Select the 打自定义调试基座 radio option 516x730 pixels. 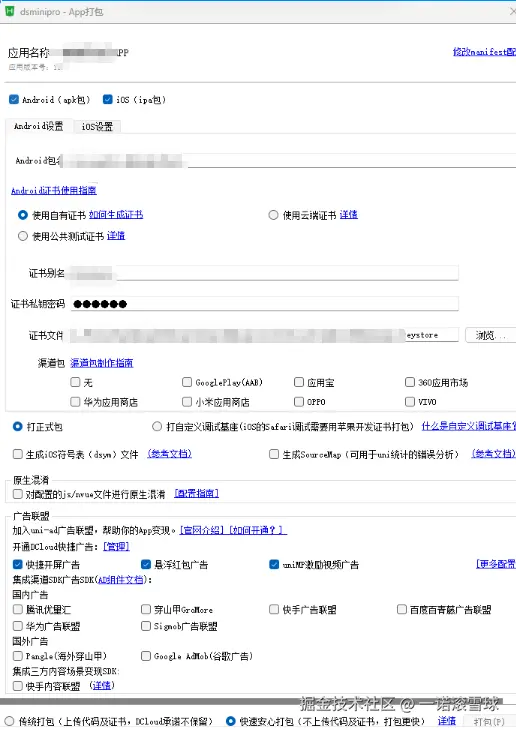(157, 426)
